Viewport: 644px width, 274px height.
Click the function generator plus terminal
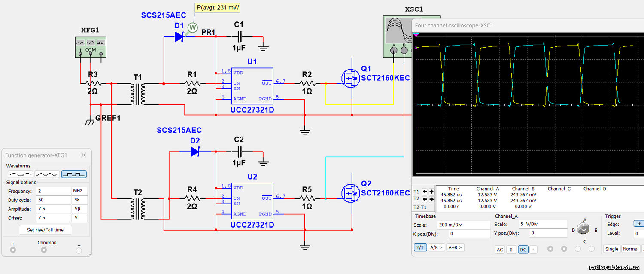(x=13, y=250)
